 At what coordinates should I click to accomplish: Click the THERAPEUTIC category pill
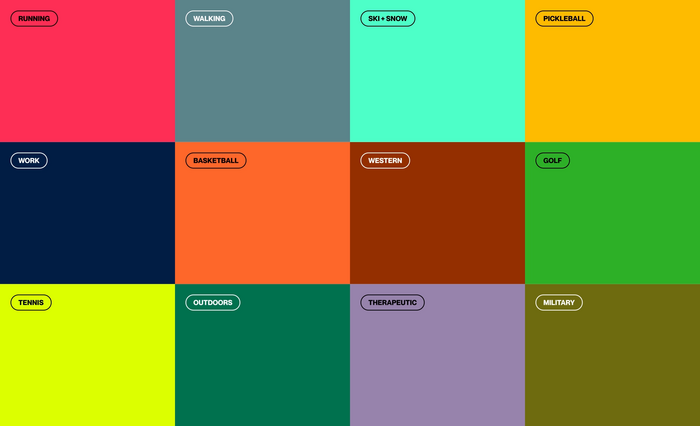(x=392, y=303)
